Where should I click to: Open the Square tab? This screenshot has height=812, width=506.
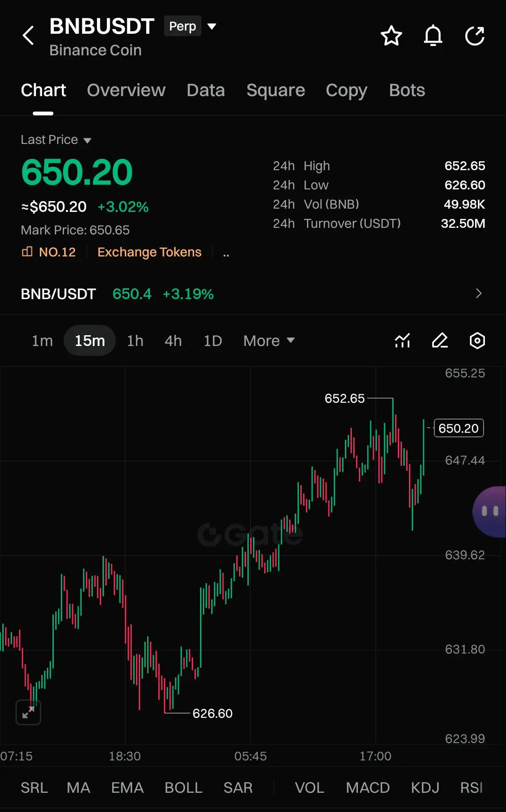pyautogui.click(x=275, y=90)
